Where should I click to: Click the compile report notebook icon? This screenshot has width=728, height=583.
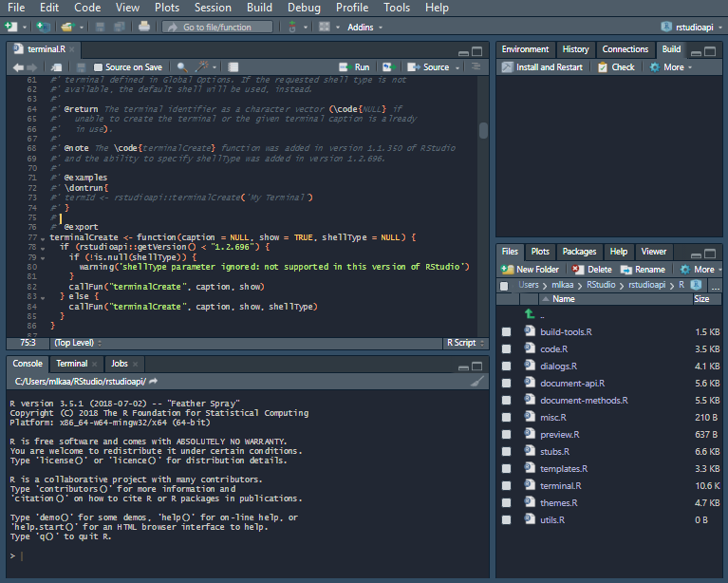click(x=233, y=67)
